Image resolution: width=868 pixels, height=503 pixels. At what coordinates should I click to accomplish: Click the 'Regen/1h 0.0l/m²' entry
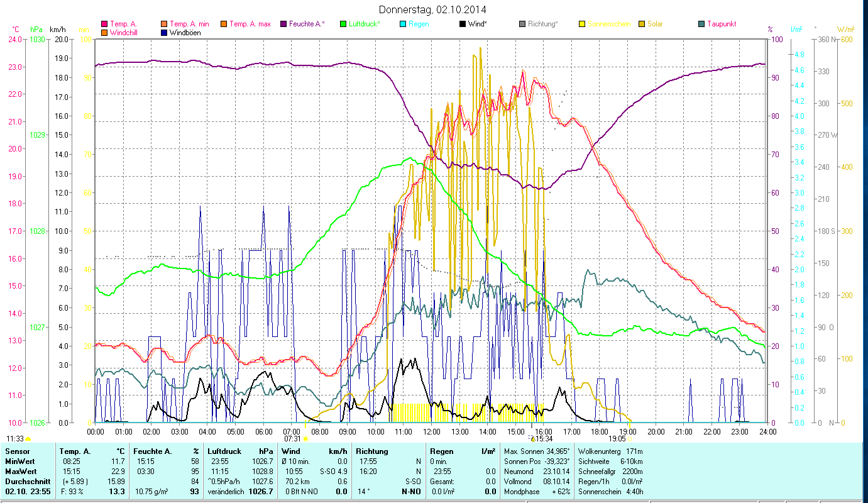coord(610,482)
